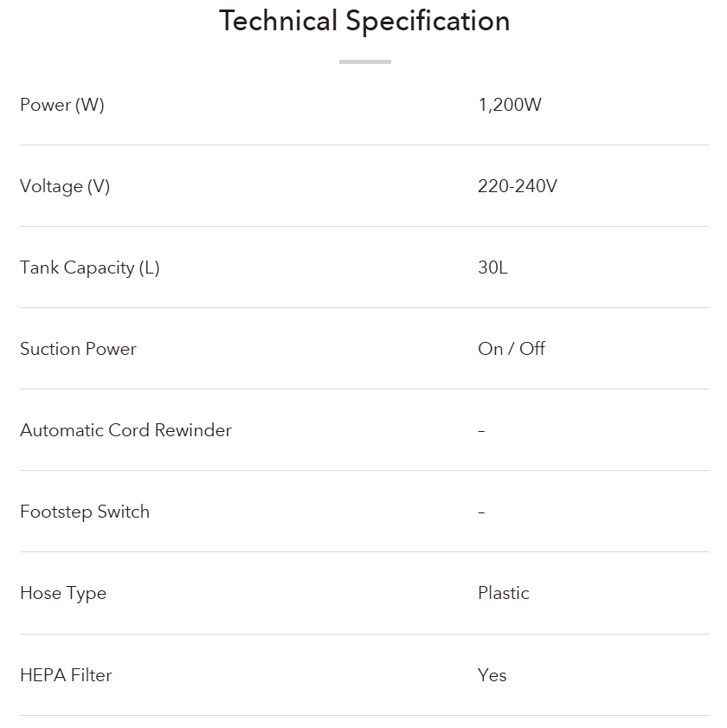The image size is (727, 728).
Task: Click the Plastic hose type value
Action: coord(504,593)
